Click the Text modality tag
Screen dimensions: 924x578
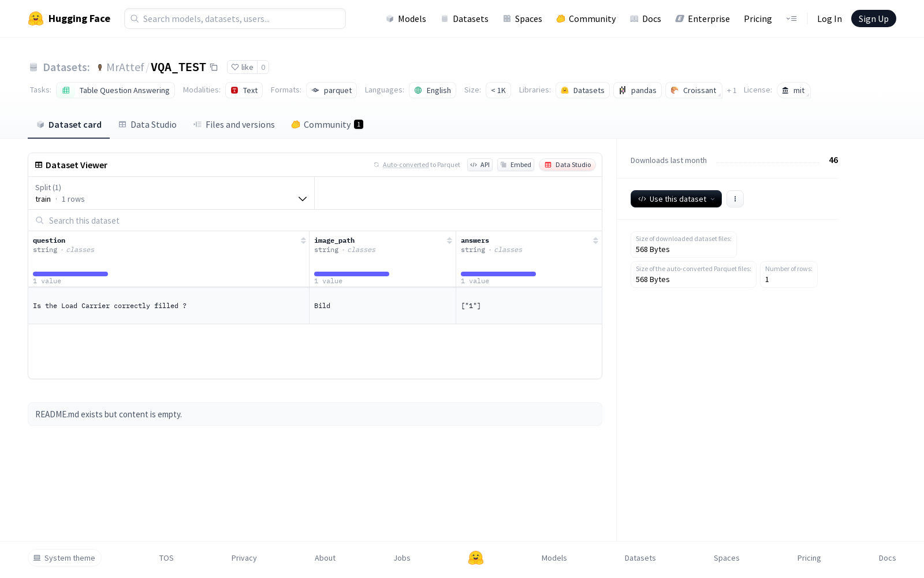coord(244,90)
